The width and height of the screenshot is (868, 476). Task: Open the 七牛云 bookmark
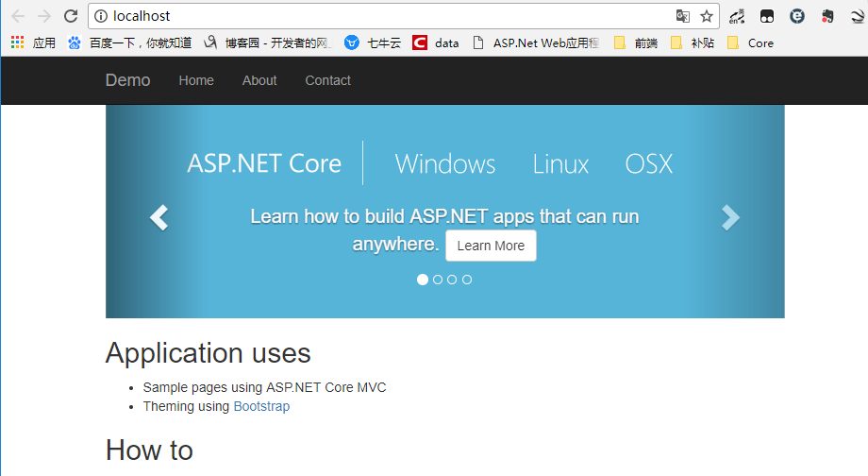click(x=373, y=42)
